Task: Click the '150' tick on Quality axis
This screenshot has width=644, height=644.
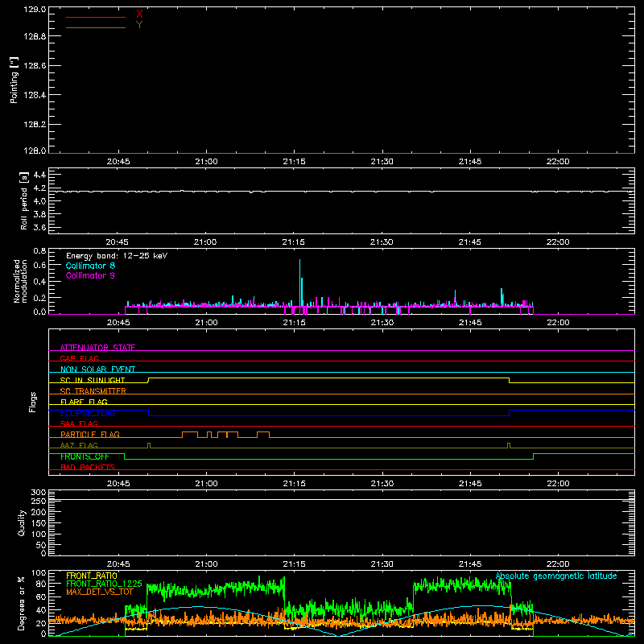Action: click(x=39, y=523)
